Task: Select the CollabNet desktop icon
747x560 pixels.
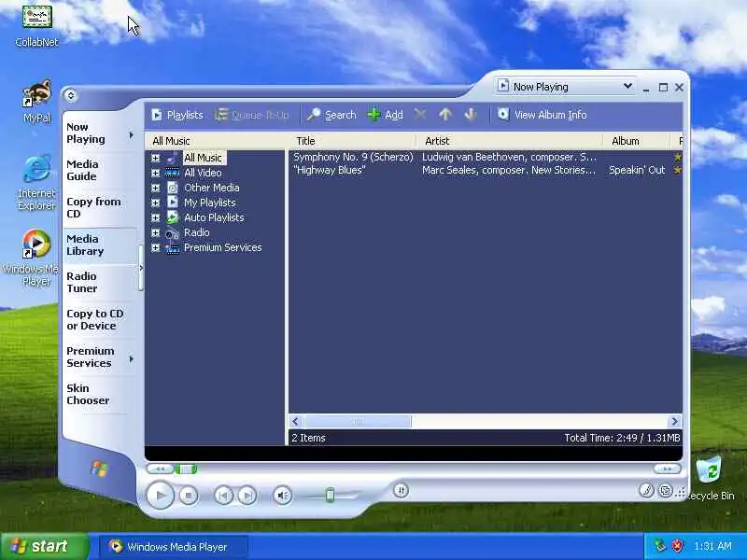Action: [x=36, y=25]
